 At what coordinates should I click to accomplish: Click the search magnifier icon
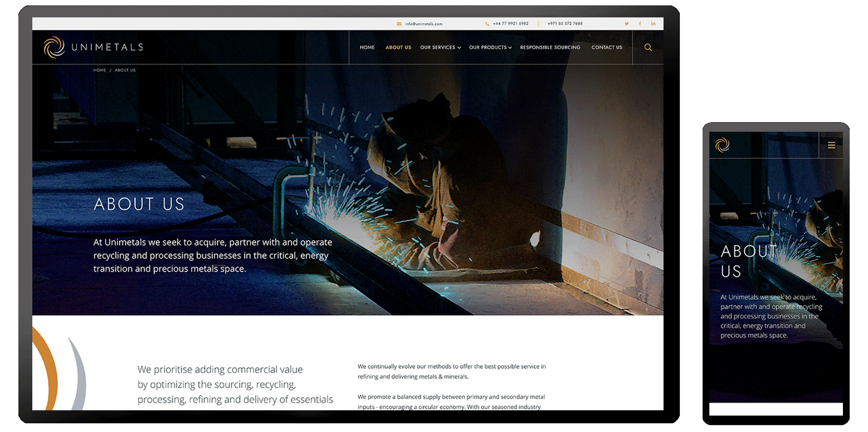point(648,47)
